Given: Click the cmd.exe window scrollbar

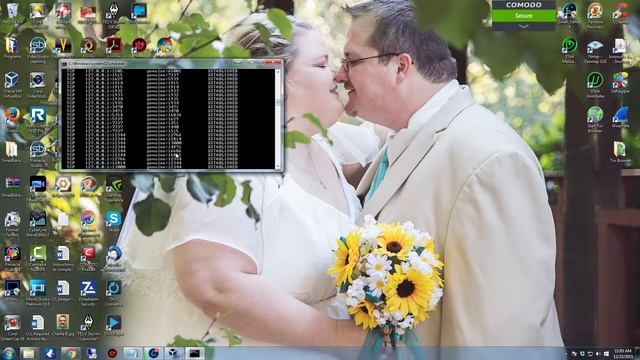Looking at the screenshot, I should (x=278, y=118).
